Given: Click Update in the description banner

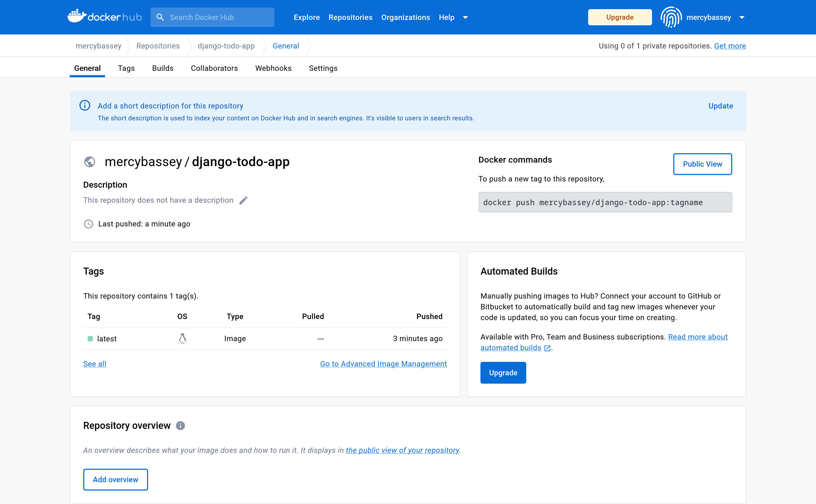Looking at the screenshot, I should click(721, 106).
